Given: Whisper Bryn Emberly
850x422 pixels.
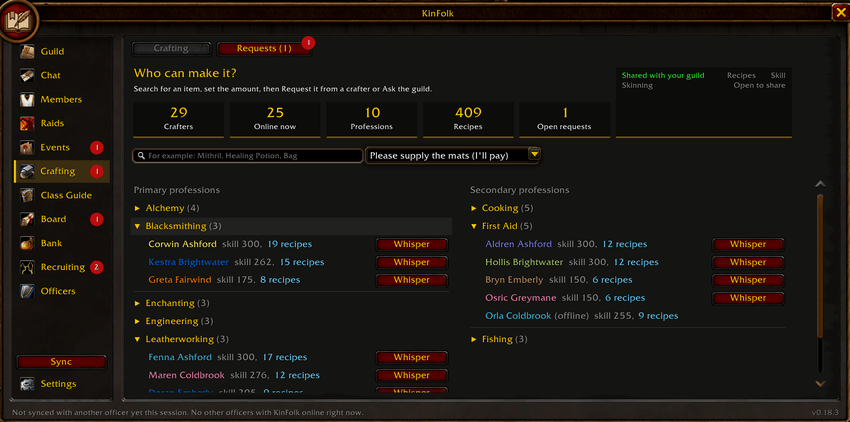Looking at the screenshot, I should click(x=748, y=280).
